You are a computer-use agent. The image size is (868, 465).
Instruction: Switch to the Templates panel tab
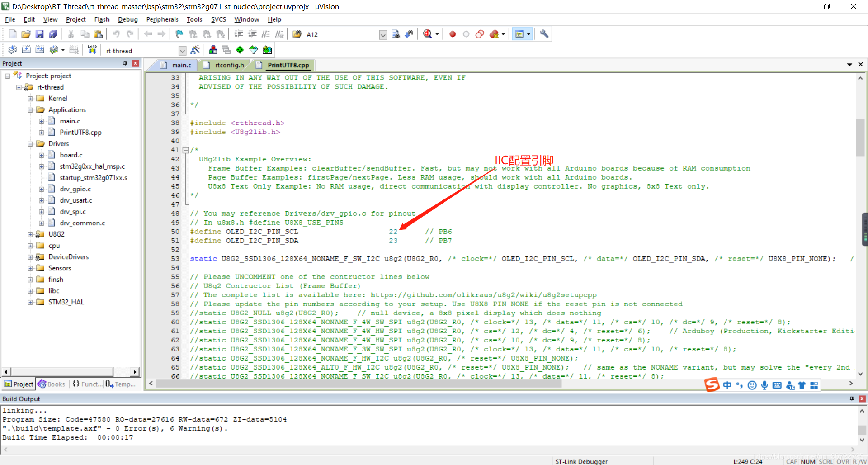pos(121,384)
